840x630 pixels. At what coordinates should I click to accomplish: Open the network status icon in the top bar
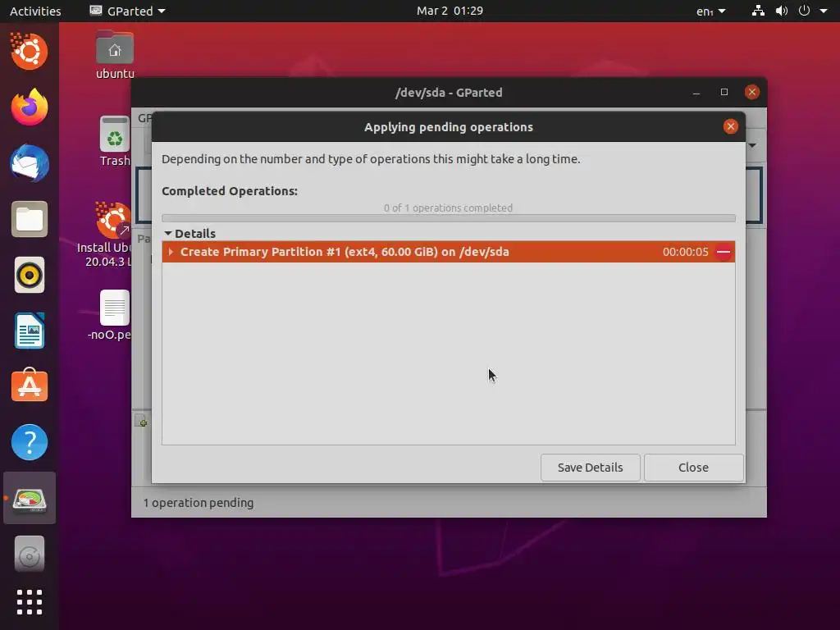[758, 11]
